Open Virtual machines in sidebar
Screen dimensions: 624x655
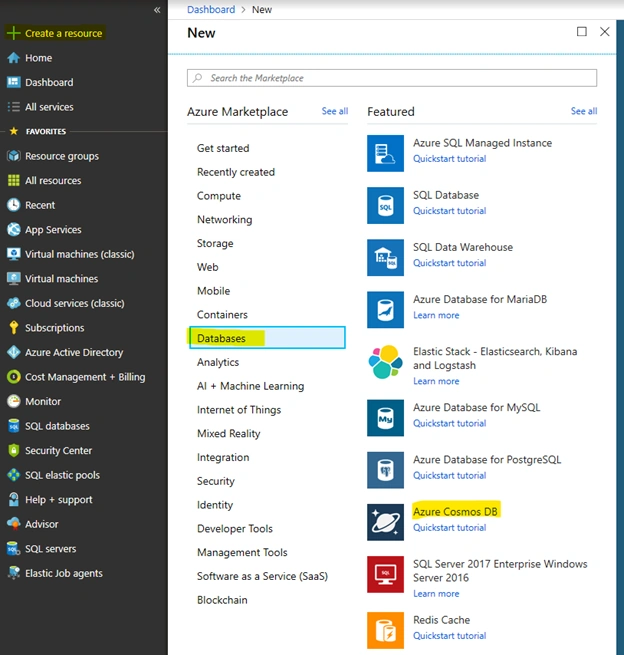click(61, 279)
